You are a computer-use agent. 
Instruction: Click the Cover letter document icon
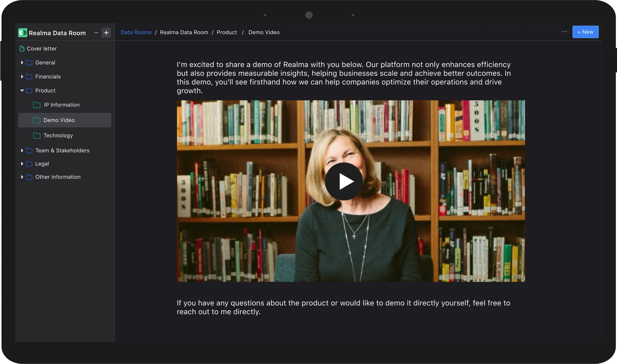pyautogui.click(x=22, y=49)
